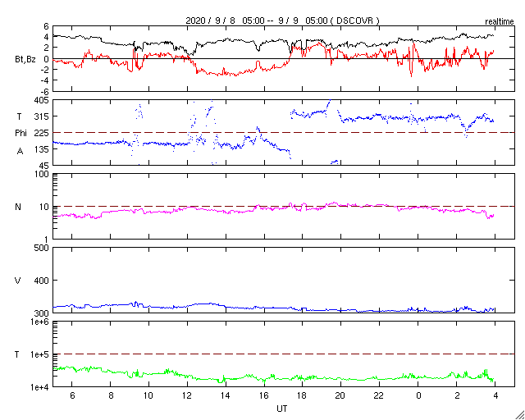
Task: Click the "Bt,Bz" axis label
Action: [x=25, y=59]
